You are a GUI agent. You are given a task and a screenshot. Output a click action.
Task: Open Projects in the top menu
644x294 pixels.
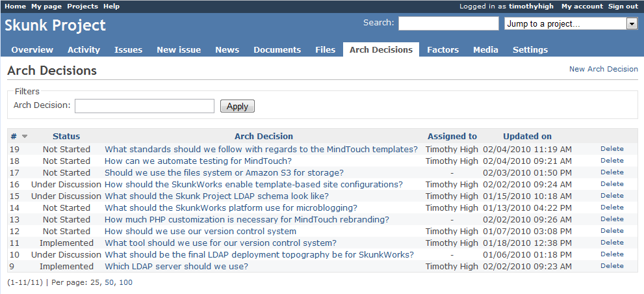[83, 6]
